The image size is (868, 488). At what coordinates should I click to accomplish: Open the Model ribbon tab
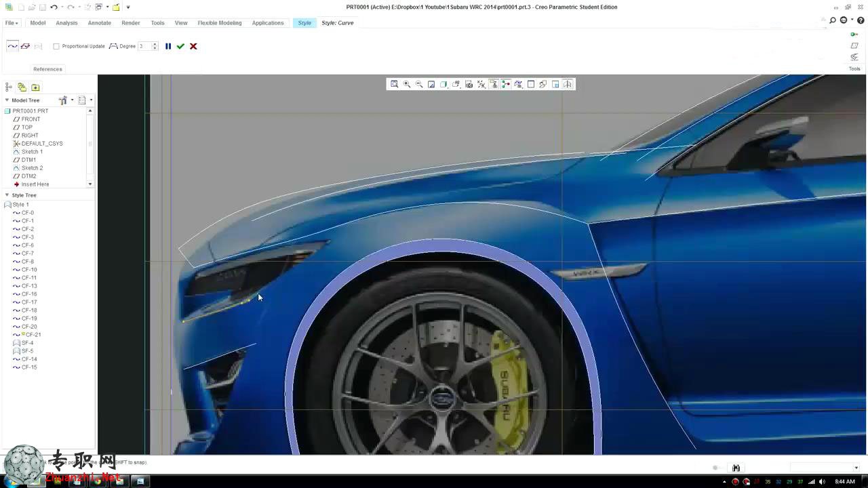point(38,23)
